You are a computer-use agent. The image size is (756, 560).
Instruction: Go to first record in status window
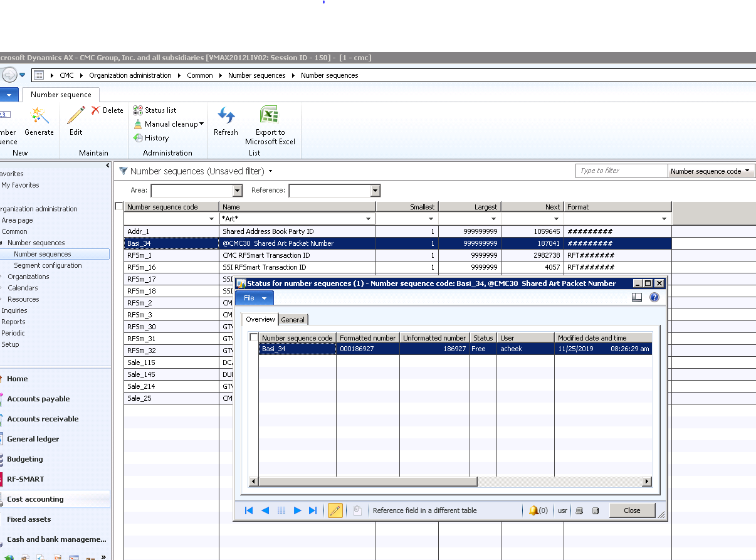[249, 510]
